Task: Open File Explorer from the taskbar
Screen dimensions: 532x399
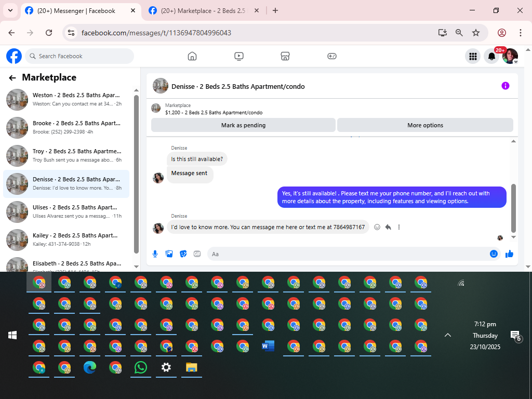Action: point(191,367)
